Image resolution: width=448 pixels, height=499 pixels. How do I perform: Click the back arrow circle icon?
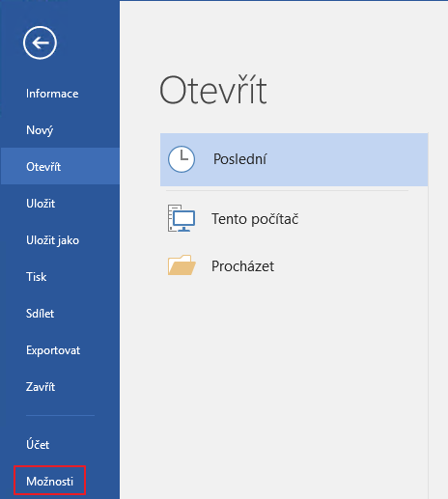coord(40,42)
